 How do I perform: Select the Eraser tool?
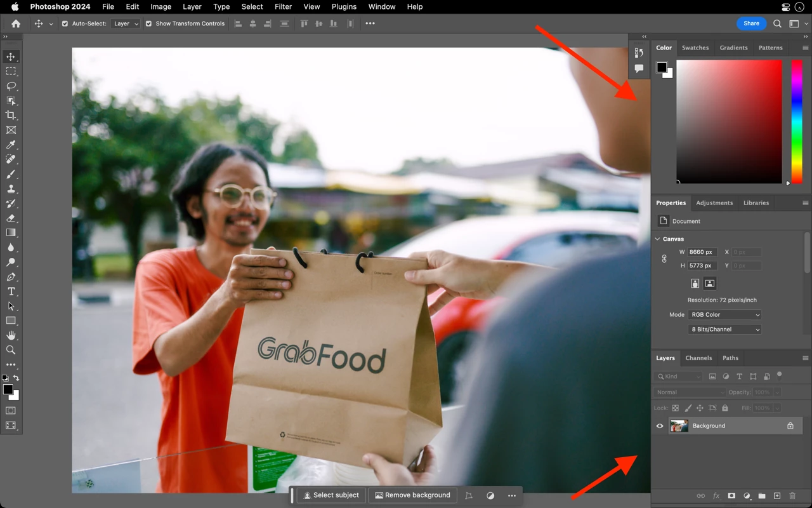pos(11,218)
